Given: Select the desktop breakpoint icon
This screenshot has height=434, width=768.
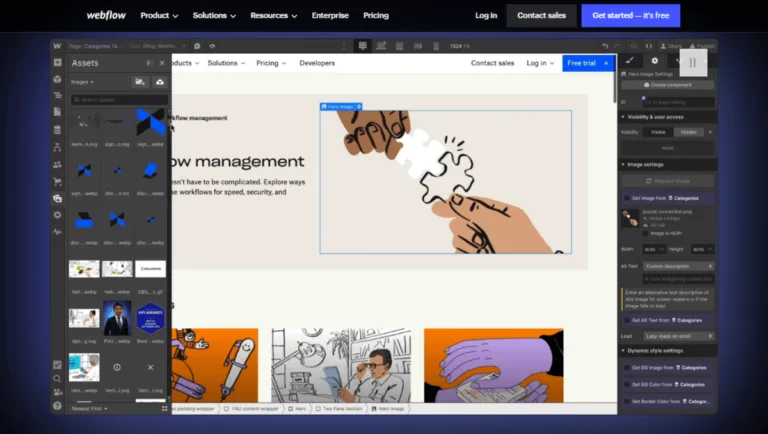Looking at the screenshot, I should pyautogui.click(x=362, y=46).
